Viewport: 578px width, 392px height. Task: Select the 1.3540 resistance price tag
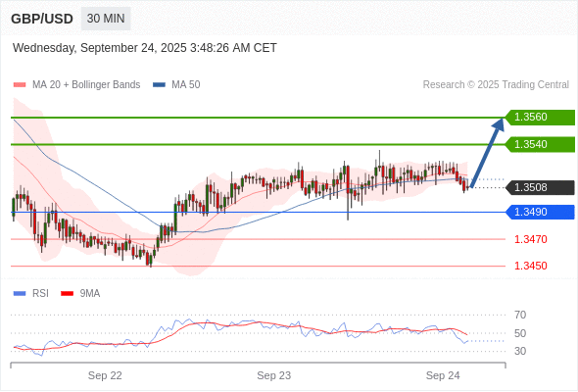[x=540, y=144]
